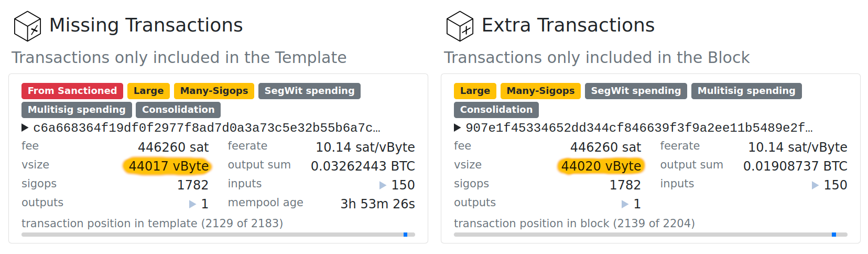Click the Large tag in Missing Transactions
This screenshot has width=868, height=254.
149,91
